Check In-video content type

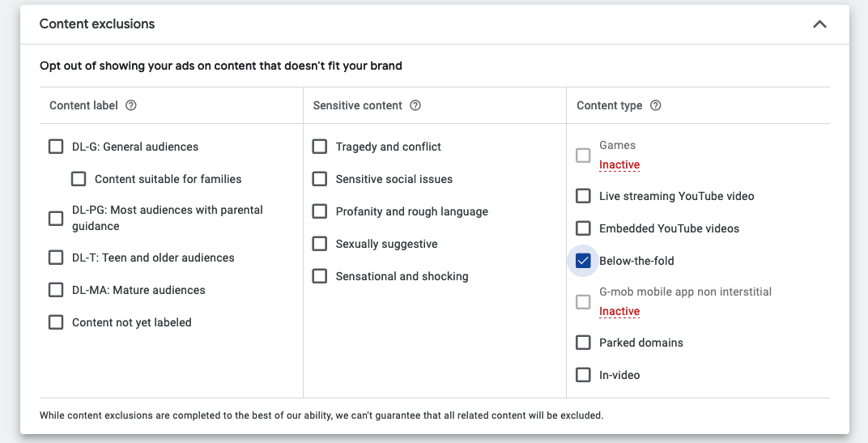coord(583,375)
